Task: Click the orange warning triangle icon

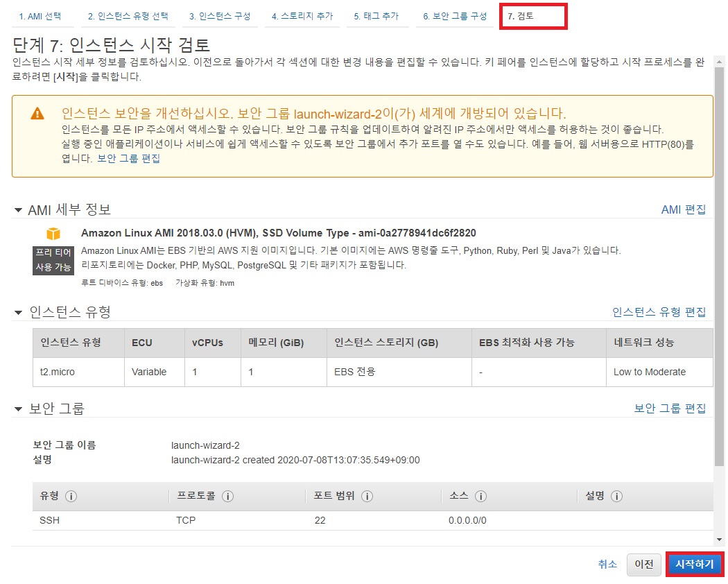Action: tap(37, 114)
